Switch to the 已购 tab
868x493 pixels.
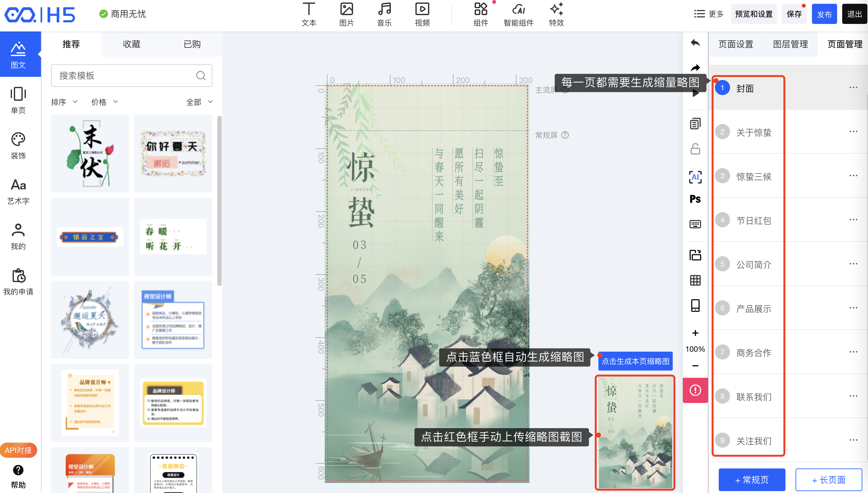coord(192,44)
